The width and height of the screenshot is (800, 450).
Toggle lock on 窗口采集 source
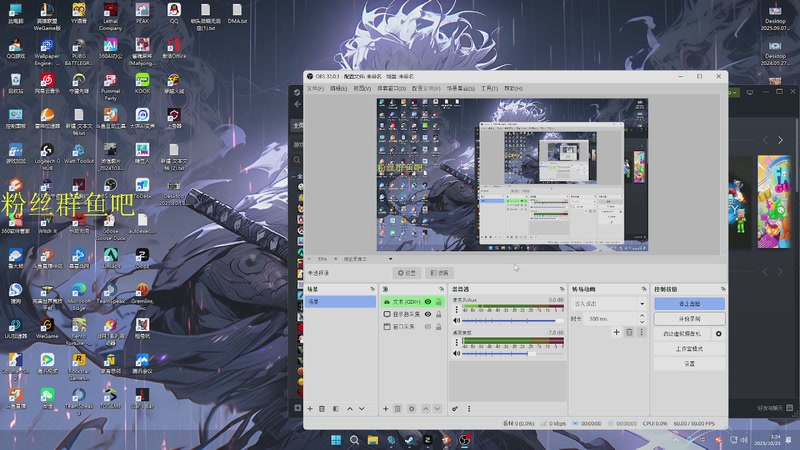[438, 327]
